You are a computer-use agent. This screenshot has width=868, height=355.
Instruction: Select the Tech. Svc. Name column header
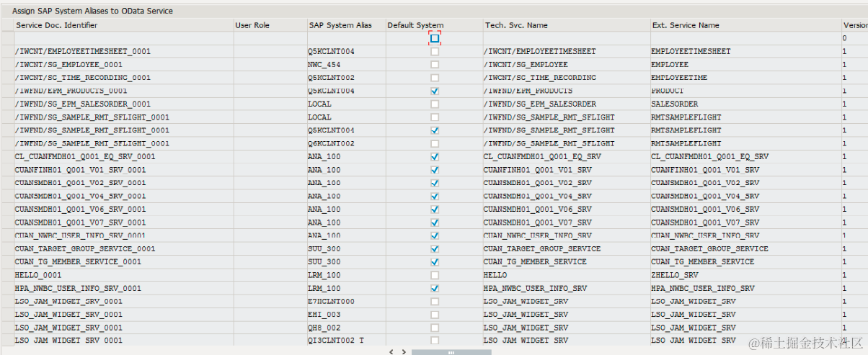point(567,25)
